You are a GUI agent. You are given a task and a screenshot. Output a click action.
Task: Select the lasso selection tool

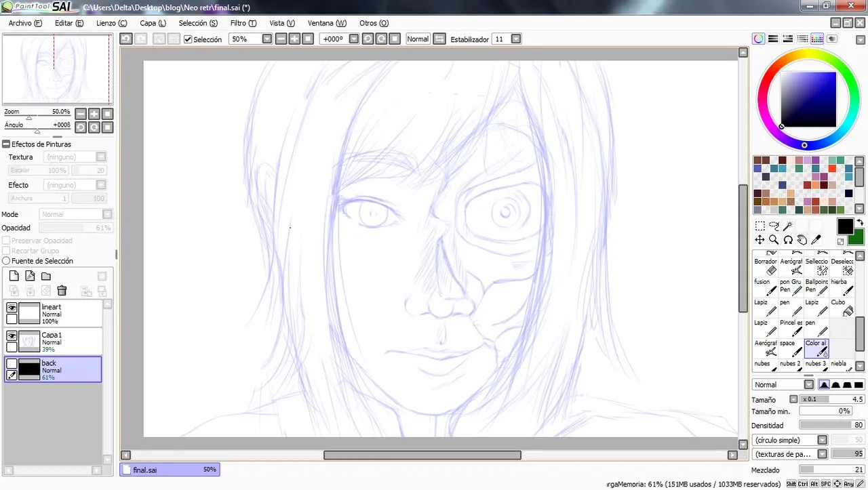[x=774, y=226]
